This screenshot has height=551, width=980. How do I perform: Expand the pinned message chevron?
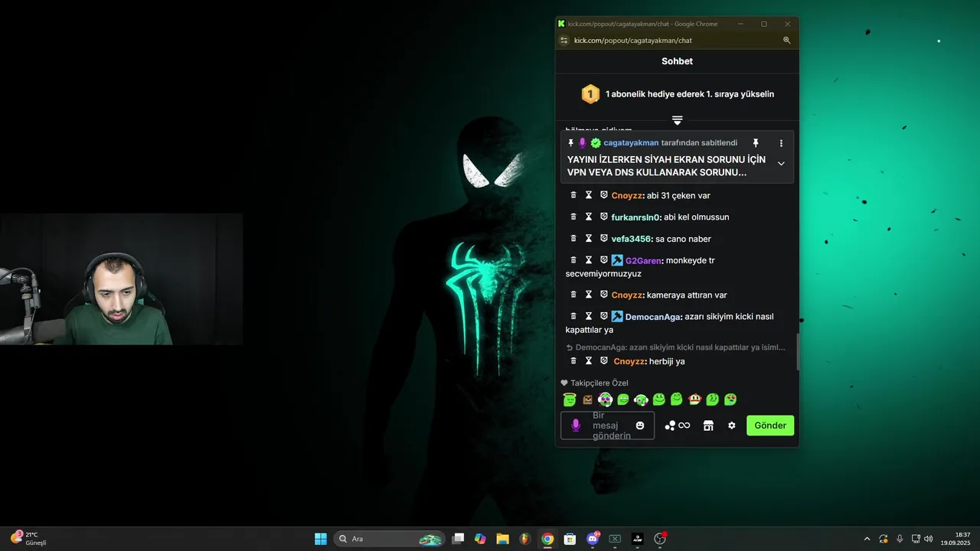[781, 163]
